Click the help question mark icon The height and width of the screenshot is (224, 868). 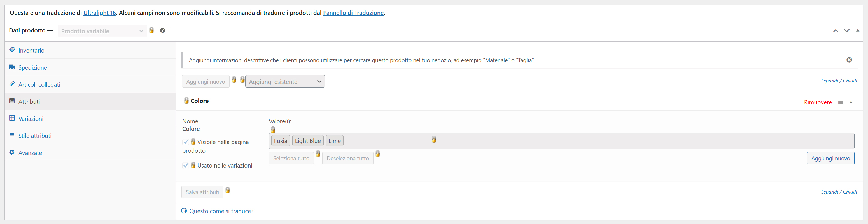coord(162,30)
